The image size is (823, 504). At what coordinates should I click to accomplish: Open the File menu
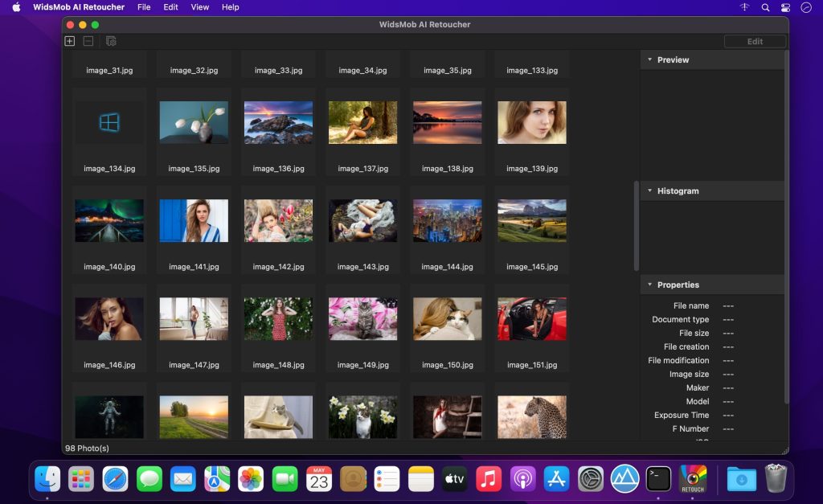(144, 7)
